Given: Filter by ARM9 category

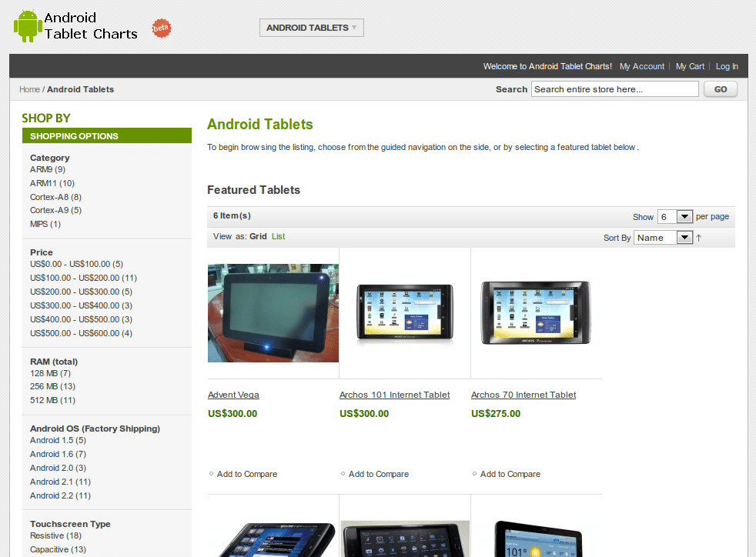Looking at the screenshot, I should coord(47,169).
